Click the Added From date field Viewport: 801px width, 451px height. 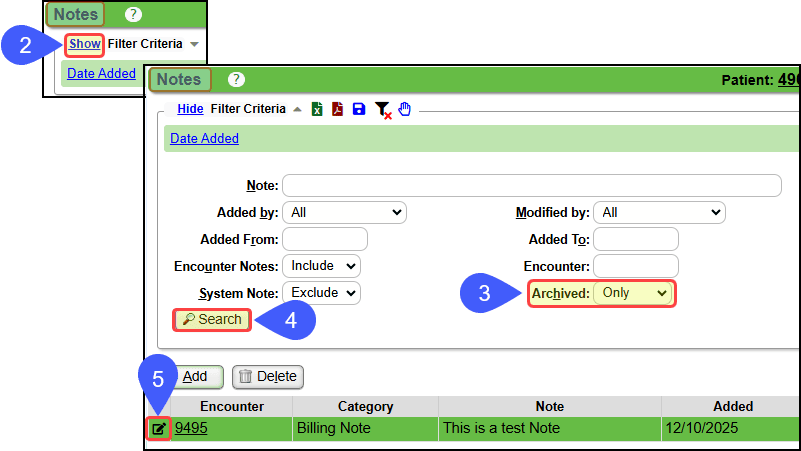pos(325,239)
